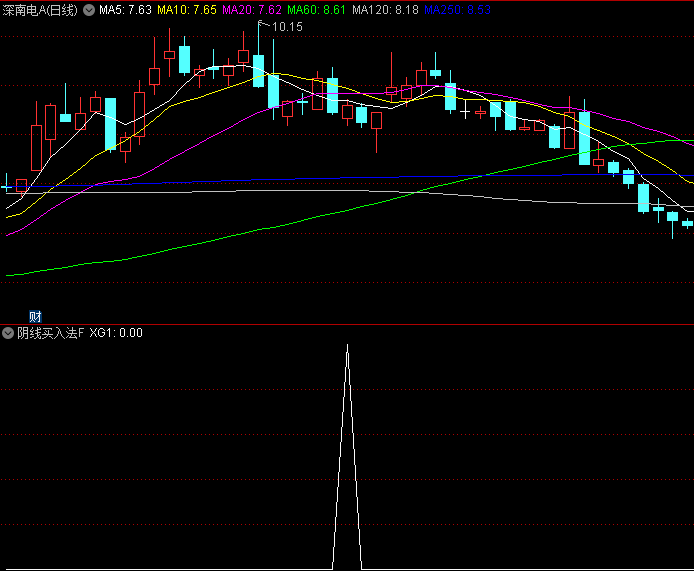Click the 阴线买入法F indicator name
The width and height of the screenshot is (694, 571).
coord(50,333)
